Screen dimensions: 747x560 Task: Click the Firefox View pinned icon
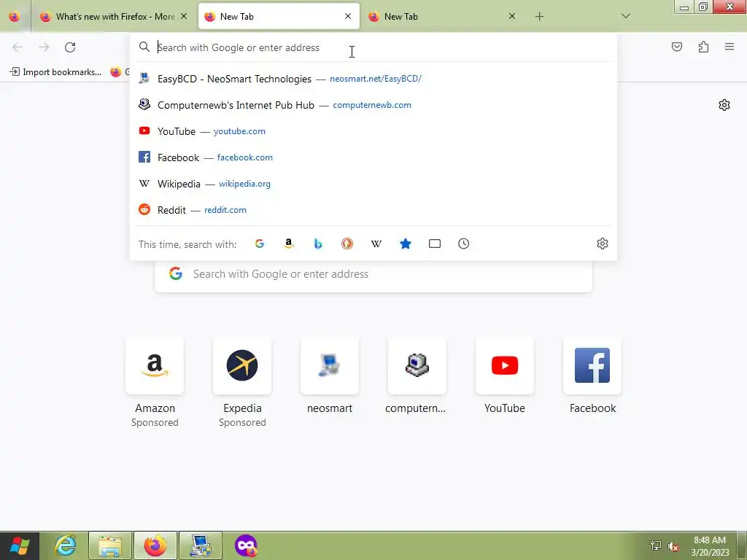(x=15, y=16)
